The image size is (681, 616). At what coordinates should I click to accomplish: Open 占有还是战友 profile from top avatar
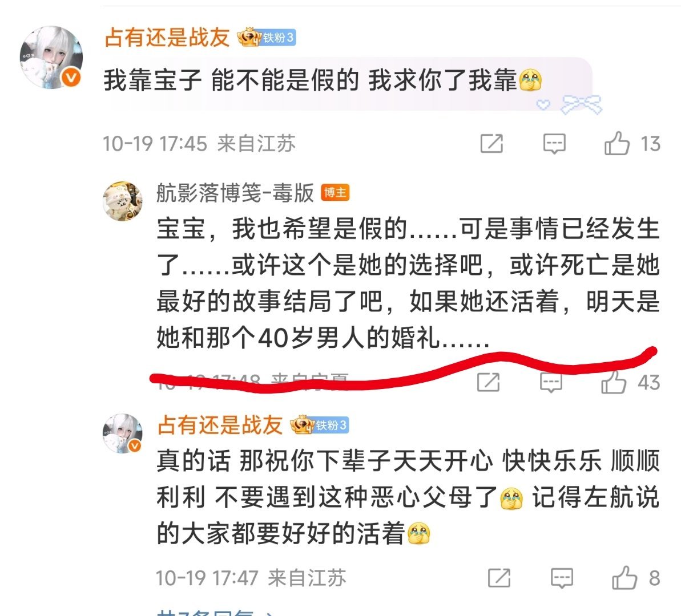pos(51,57)
